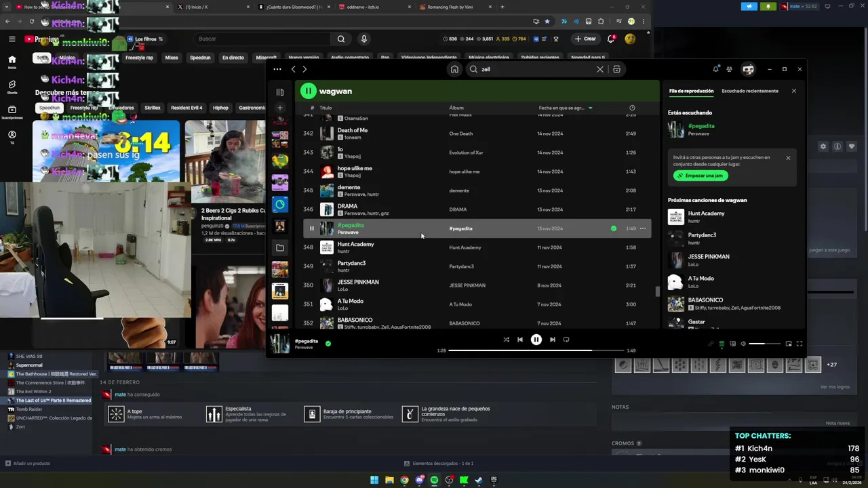Skip to the next track
The width and height of the screenshot is (868, 488).
tap(553, 340)
